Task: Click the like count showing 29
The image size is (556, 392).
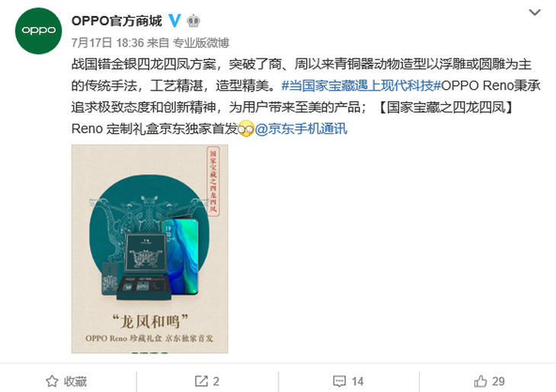Action: [498, 381]
